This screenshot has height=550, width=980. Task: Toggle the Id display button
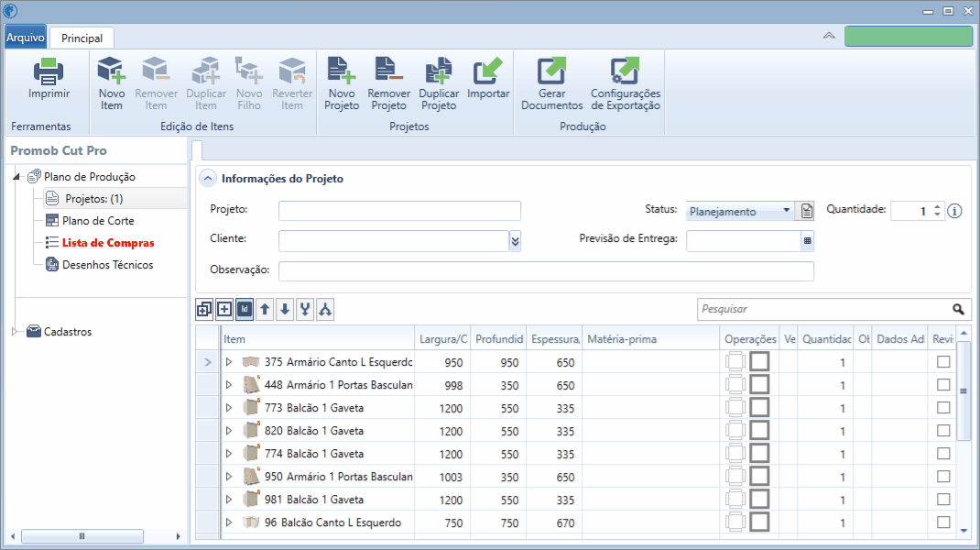point(245,309)
